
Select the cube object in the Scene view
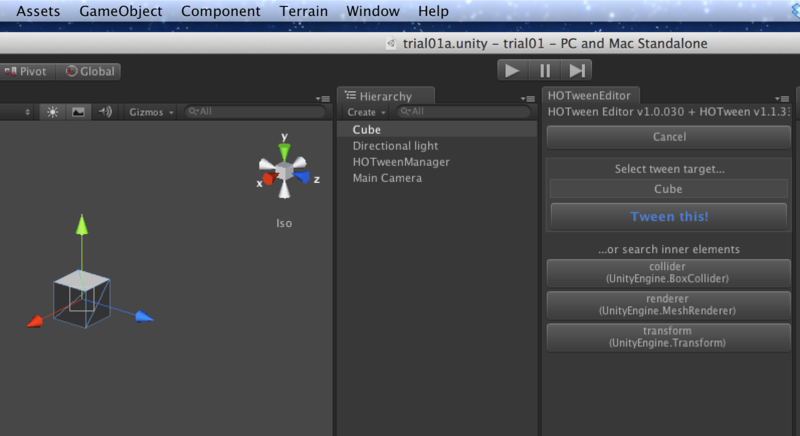point(82,298)
